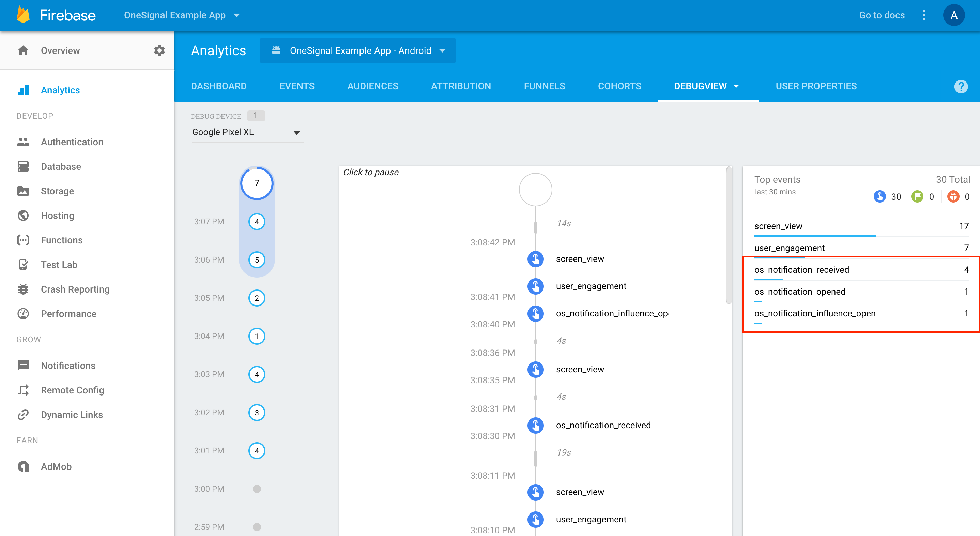Click the Hosting globe icon
Screen dimensions: 980x536
click(x=23, y=215)
